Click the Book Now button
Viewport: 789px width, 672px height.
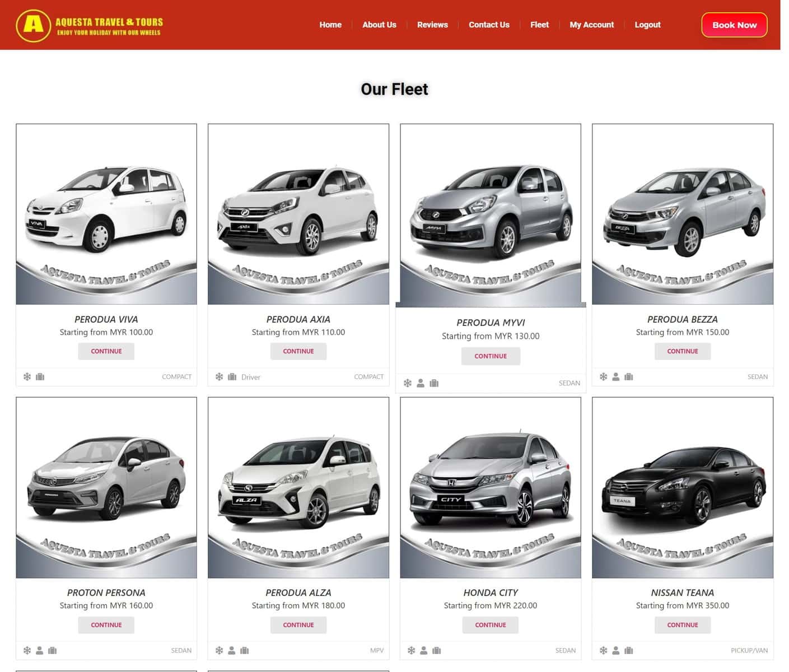tap(734, 25)
